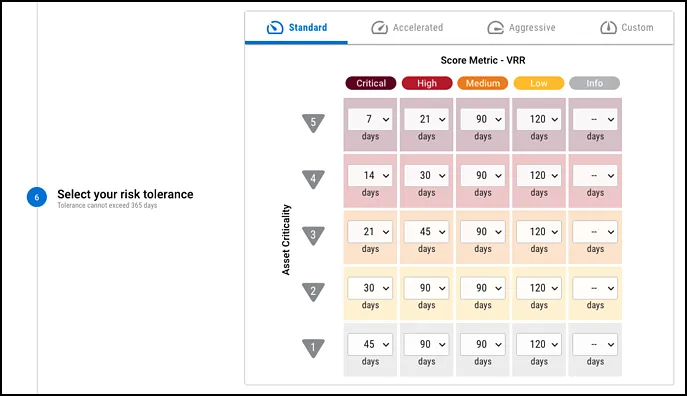Click the criticality 4 triangle icon
The height and width of the screenshot is (396, 687).
[313, 179]
